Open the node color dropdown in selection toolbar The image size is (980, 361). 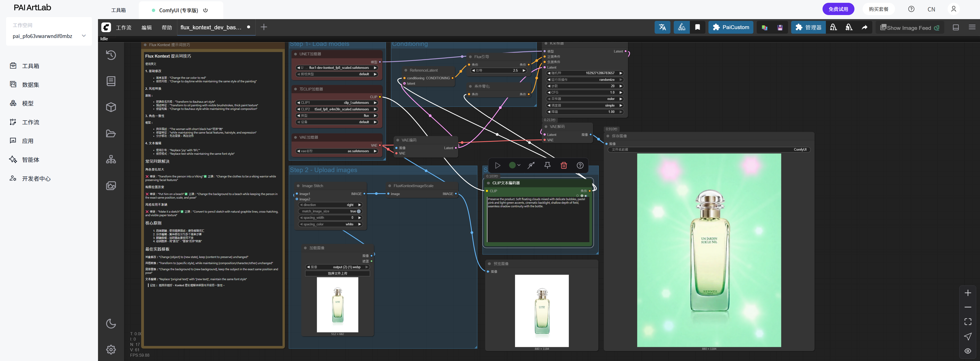tap(515, 165)
